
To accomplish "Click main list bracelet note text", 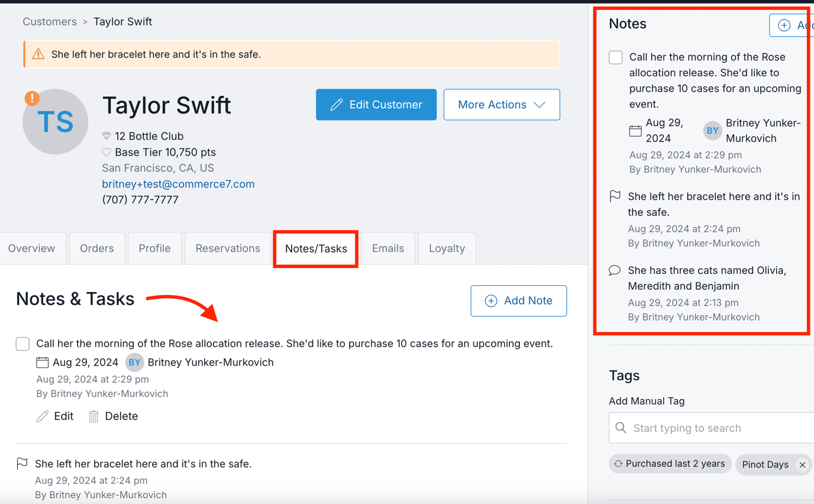I will tap(143, 464).
